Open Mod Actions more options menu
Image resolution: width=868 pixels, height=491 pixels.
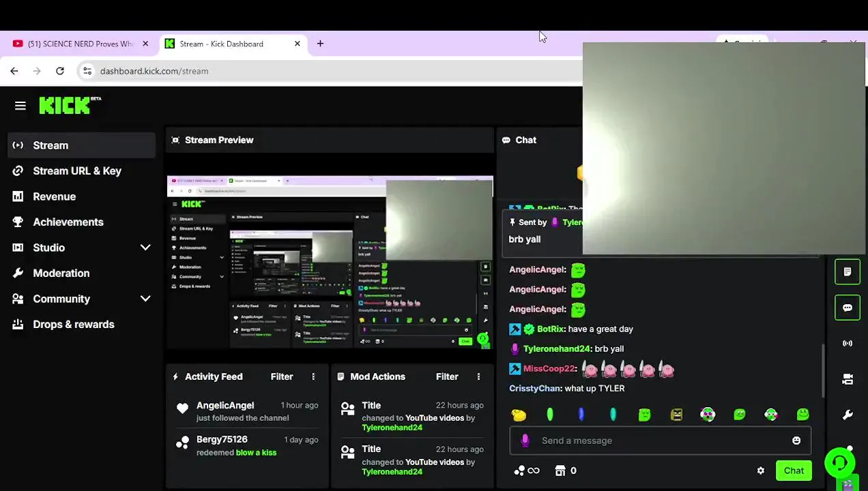pos(478,376)
